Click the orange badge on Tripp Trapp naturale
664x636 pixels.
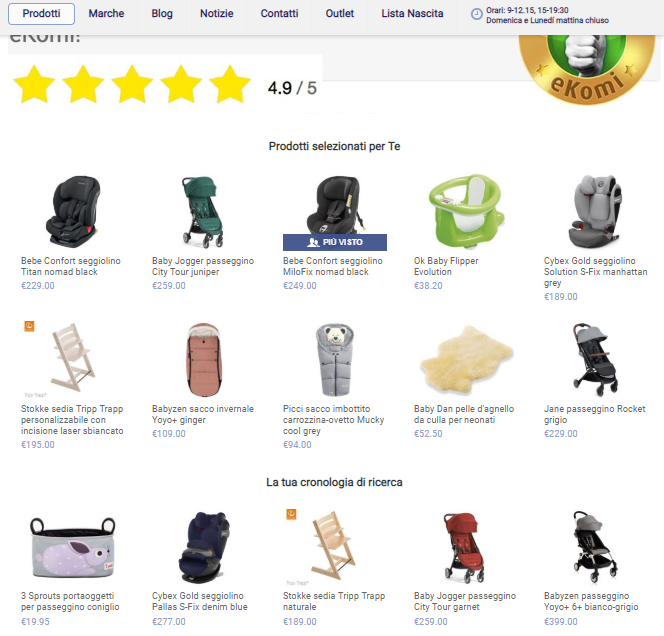(291, 514)
